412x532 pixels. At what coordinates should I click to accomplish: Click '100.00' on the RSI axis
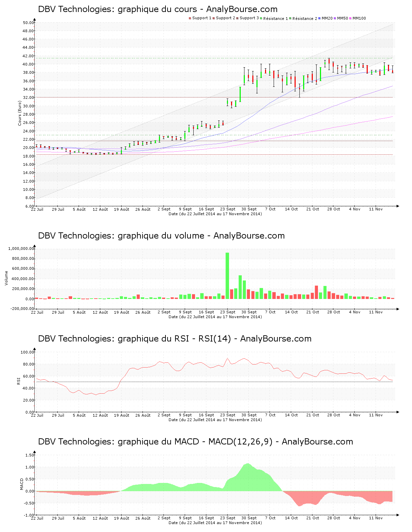27,352
